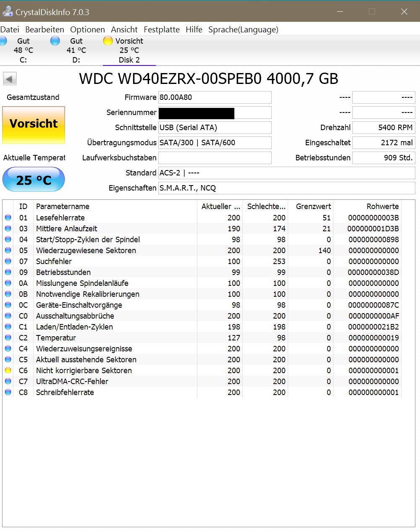Image resolution: width=420 pixels, height=531 pixels.
Task: Click the Eingeschaltet value 2172 mal
Action: coord(384,143)
